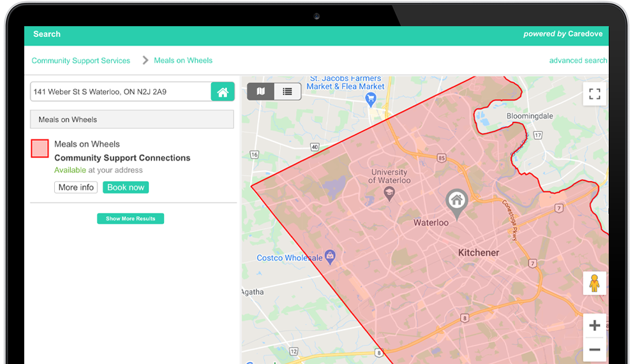Screen dimensions: 633x364
Task: Click Community Support Connections provider name
Action: pyautogui.click(x=123, y=158)
